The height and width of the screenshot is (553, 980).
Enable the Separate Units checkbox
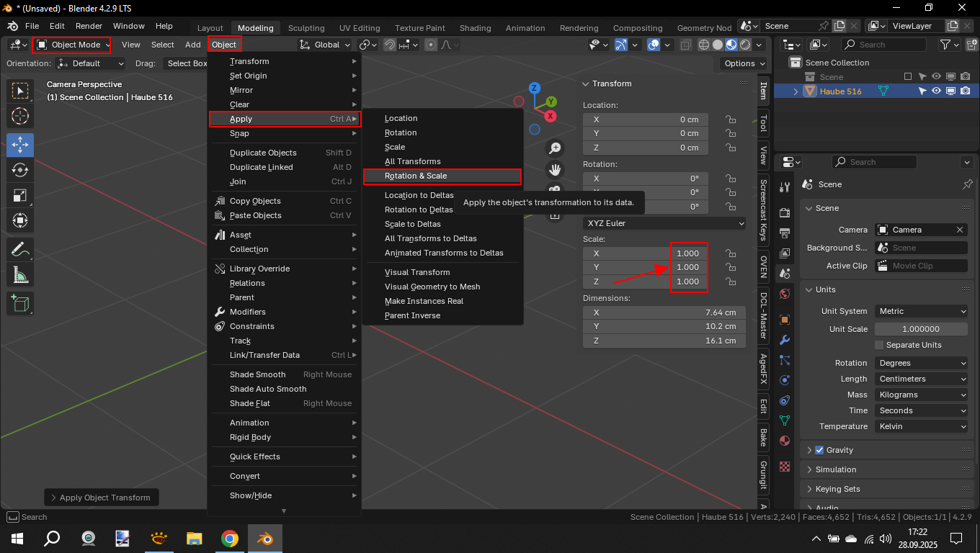pyautogui.click(x=879, y=345)
